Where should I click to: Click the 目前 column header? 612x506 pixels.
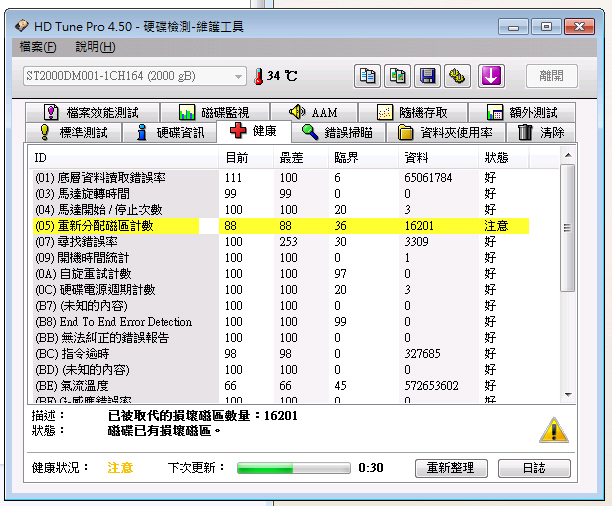coord(246,158)
